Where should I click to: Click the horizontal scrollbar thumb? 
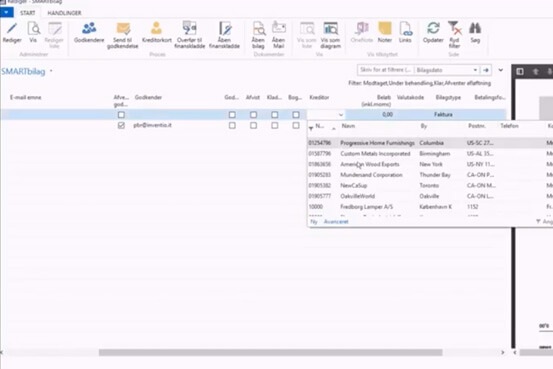pyautogui.click(x=271, y=352)
